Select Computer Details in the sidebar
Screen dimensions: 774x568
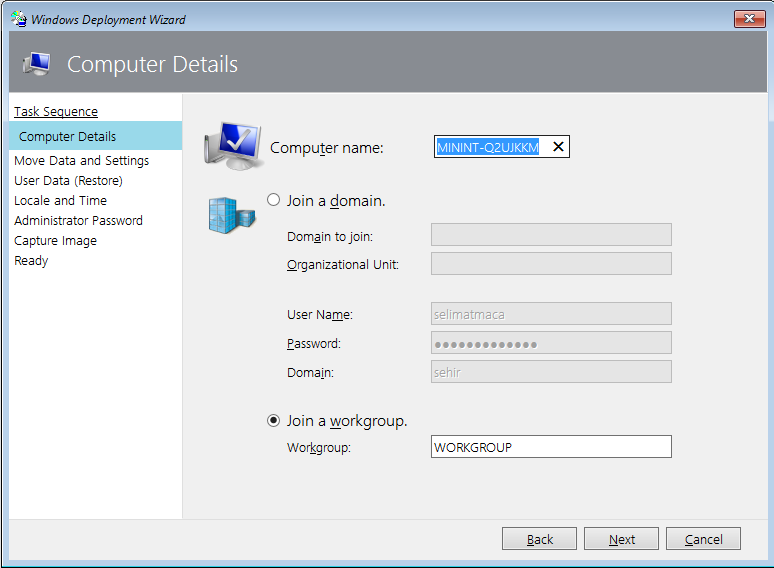[x=67, y=136]
